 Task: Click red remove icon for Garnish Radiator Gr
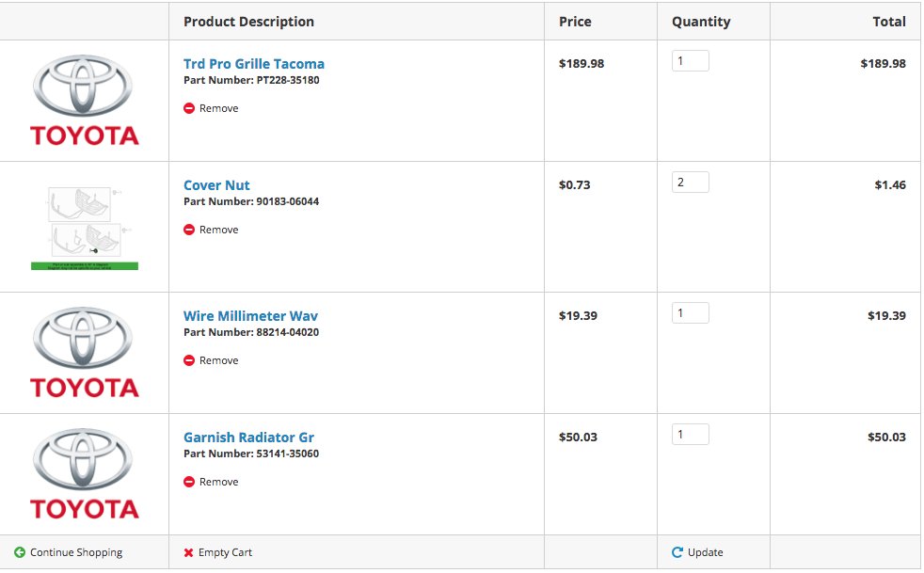click(x=188, y=483)
